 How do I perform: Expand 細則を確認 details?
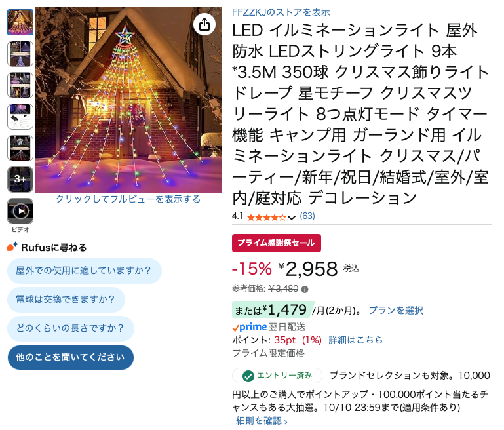point(262,420)
